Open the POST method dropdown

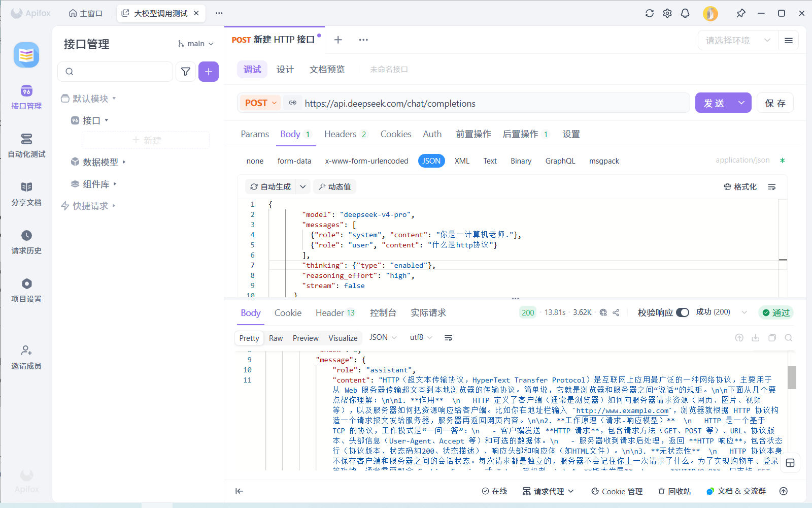260,103
